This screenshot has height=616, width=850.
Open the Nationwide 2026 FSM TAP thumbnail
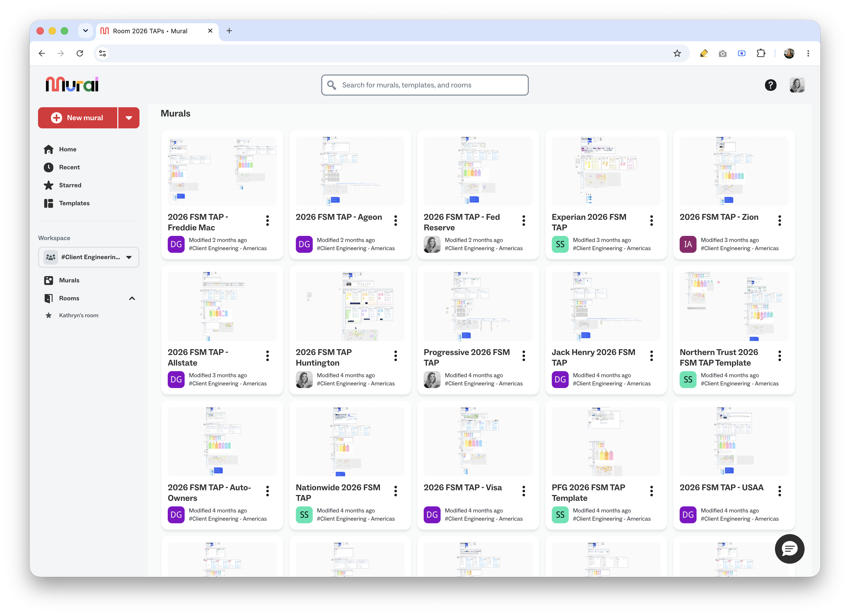click(x=350, y=441)
